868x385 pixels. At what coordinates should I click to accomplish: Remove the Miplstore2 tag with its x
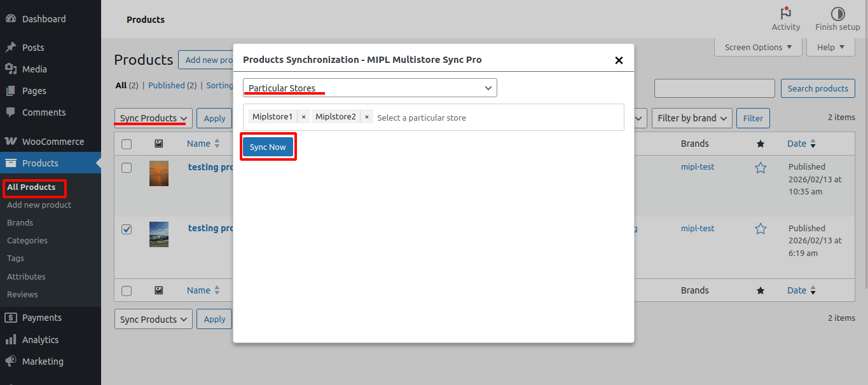367,117
